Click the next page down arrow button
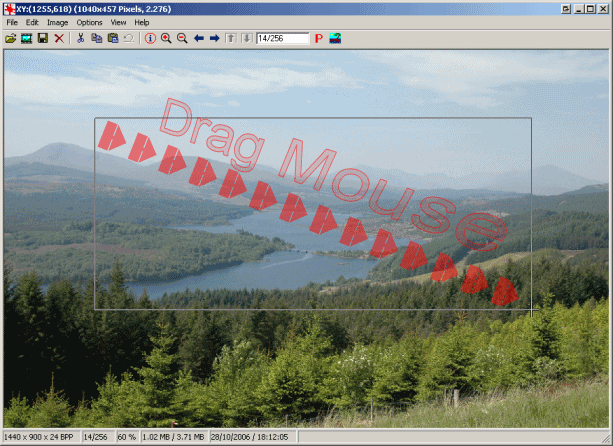This screenshot has width=613, height=446. click(x=247, y=38)
